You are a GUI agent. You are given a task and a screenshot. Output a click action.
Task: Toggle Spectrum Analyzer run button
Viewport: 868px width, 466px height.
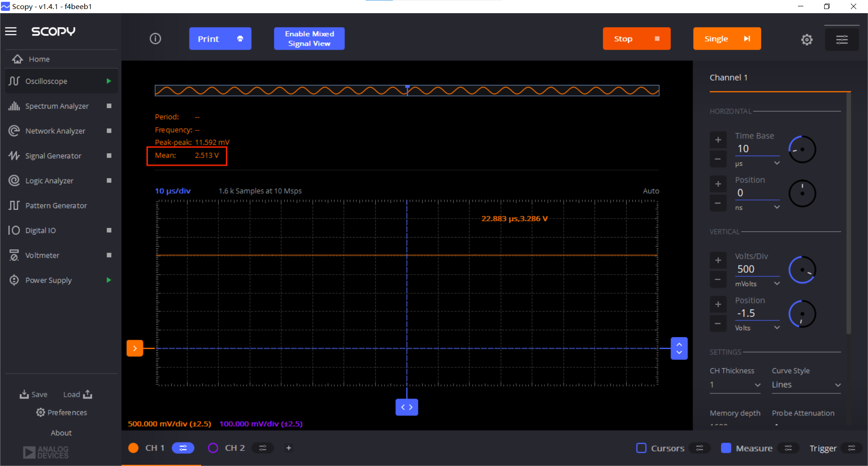click(109, 106)
